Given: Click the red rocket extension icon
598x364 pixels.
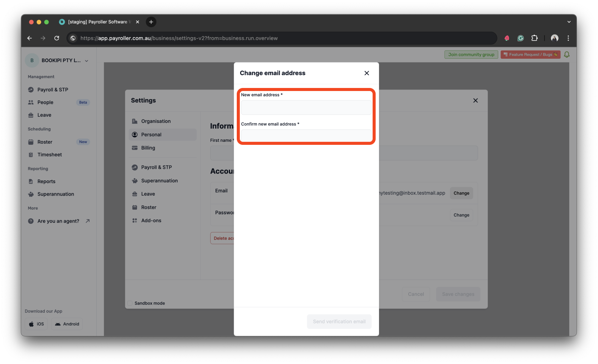Looking at the screenshot, I should click(507, 38).
